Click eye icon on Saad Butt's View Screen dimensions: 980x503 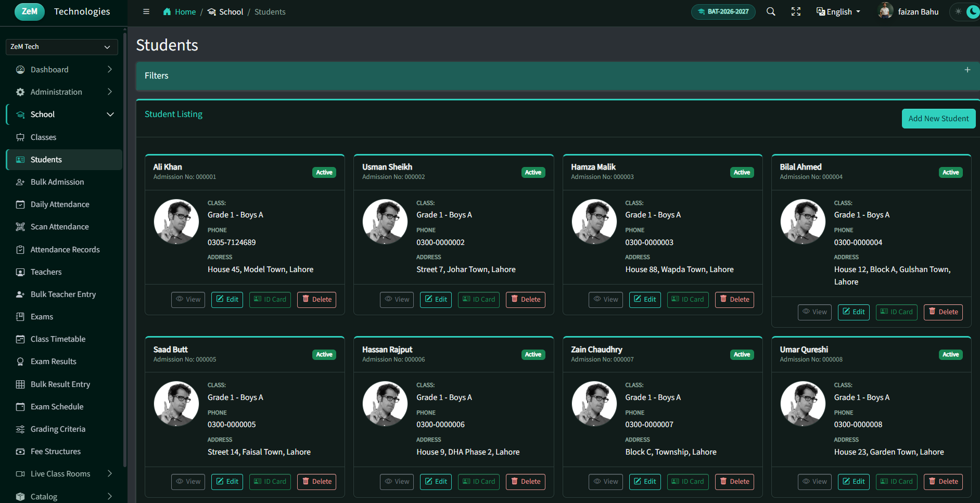[x=180, y=481]
